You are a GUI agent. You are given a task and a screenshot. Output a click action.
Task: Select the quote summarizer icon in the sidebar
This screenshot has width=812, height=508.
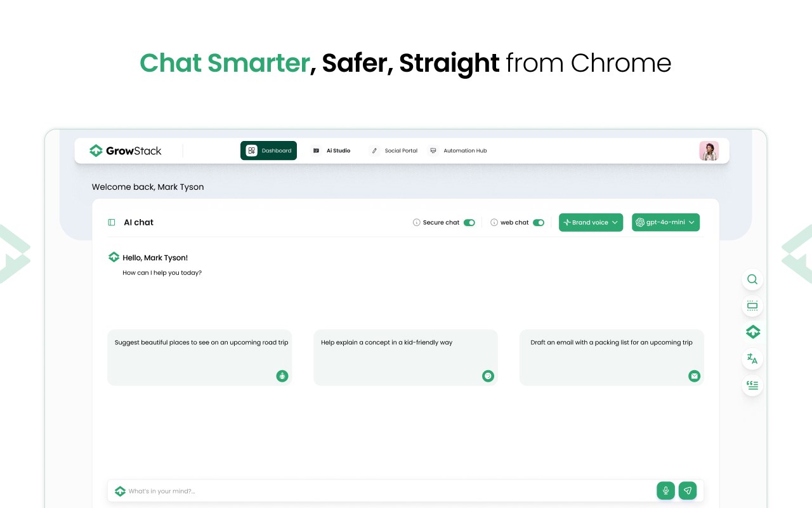(752, 385)
